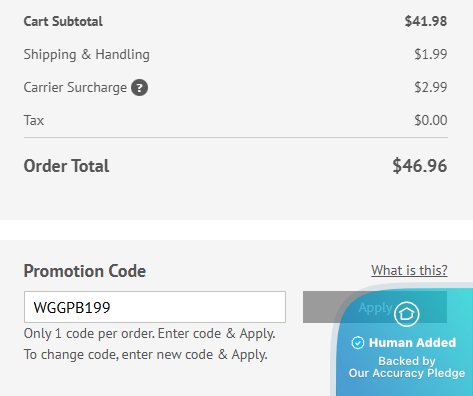Select the $0.00 tax amount
Image resolution: width=473 pixels, height=396 pixels.
coord(431,120)
